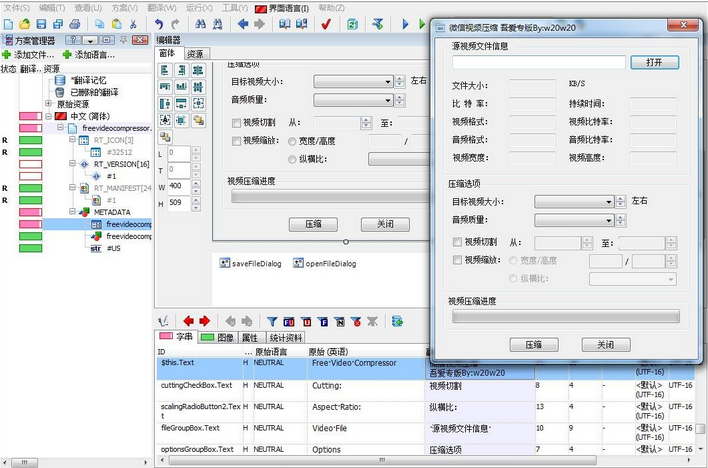
Task: Switch to the 图像 tab
Action: tap(219, 337)
